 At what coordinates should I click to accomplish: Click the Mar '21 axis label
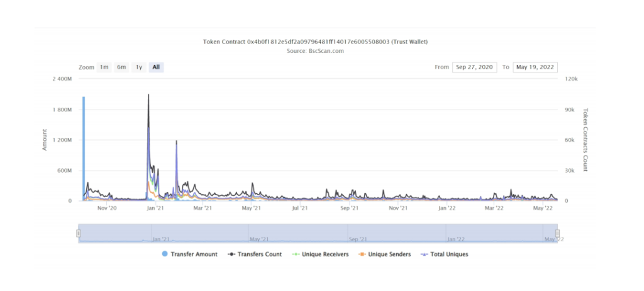[203, 208]
